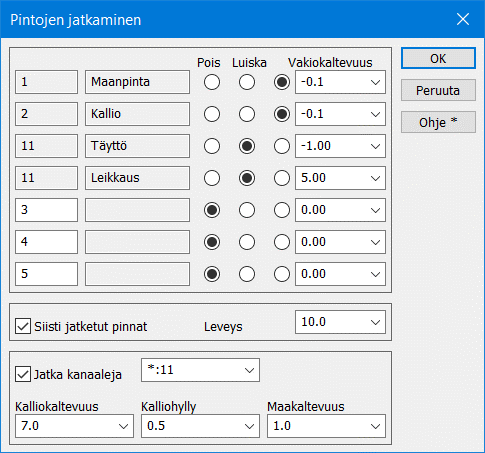The image size is (485, 453).
Task: Open the Leikkaus dropdown showing 5.00
Action: [340, 178]
